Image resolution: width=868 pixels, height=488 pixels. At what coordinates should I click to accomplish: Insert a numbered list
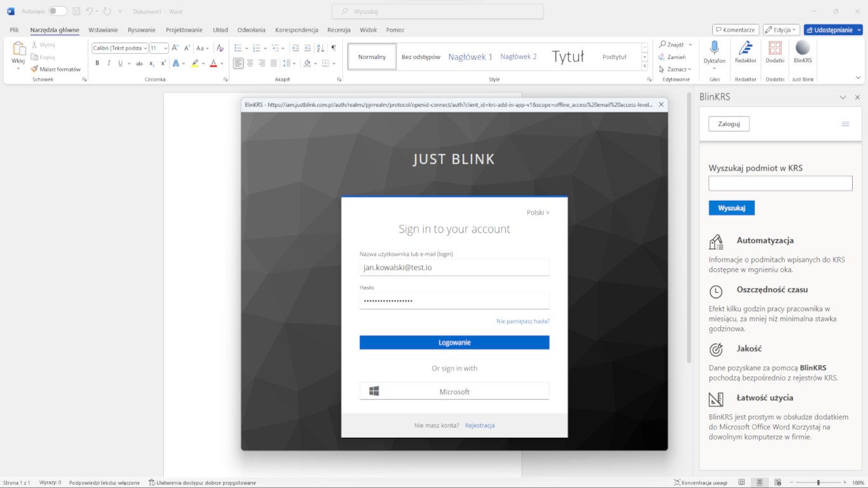[257, 48]
